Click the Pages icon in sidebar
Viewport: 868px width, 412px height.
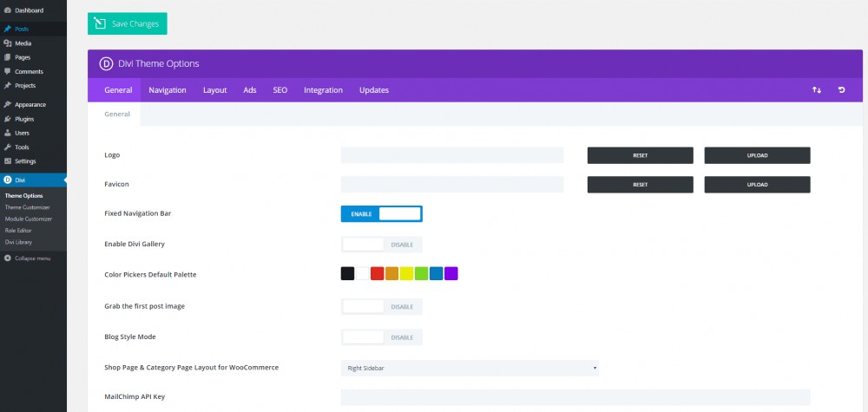point(7,57)
